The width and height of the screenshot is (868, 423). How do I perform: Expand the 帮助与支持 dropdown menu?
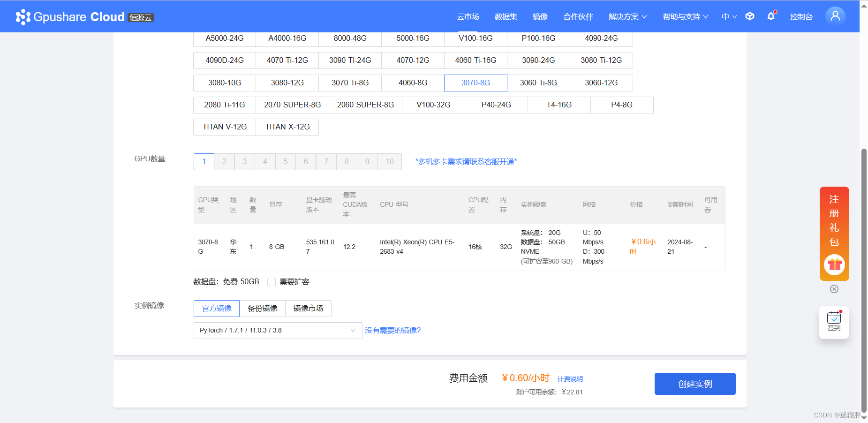click(685, 17)
